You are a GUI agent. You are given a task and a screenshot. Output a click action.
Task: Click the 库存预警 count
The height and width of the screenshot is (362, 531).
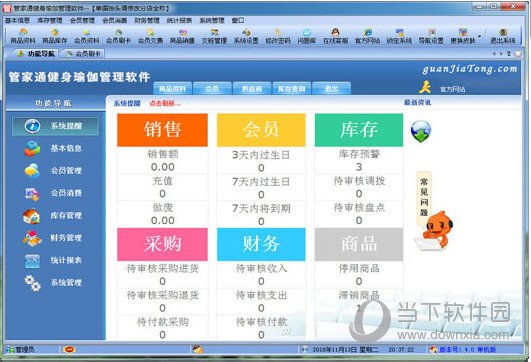click(x=359, y=167)
